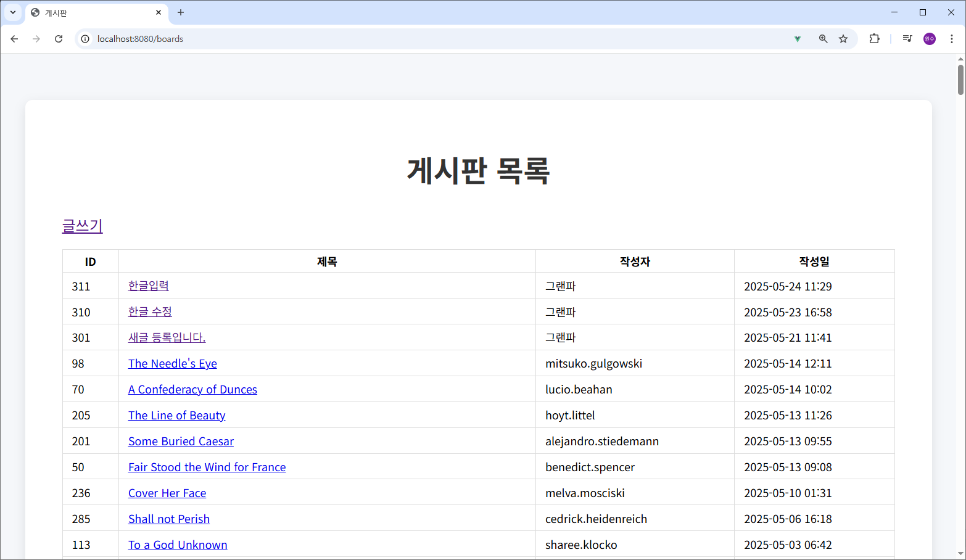Viewport: 966px width, 560px height.
Task: Click date 2025-05-14 12:11
Action: (x=788, y=363)
